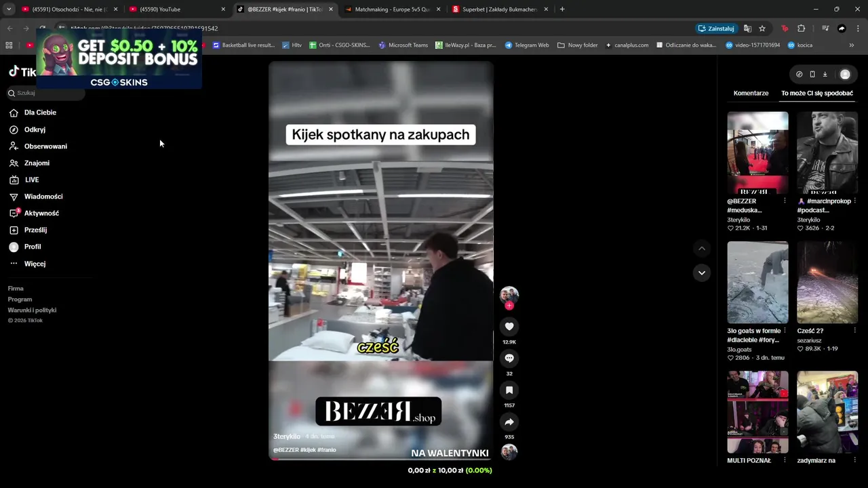
Task: Open Nowy folder bookmarks folder
Action: 577,45
